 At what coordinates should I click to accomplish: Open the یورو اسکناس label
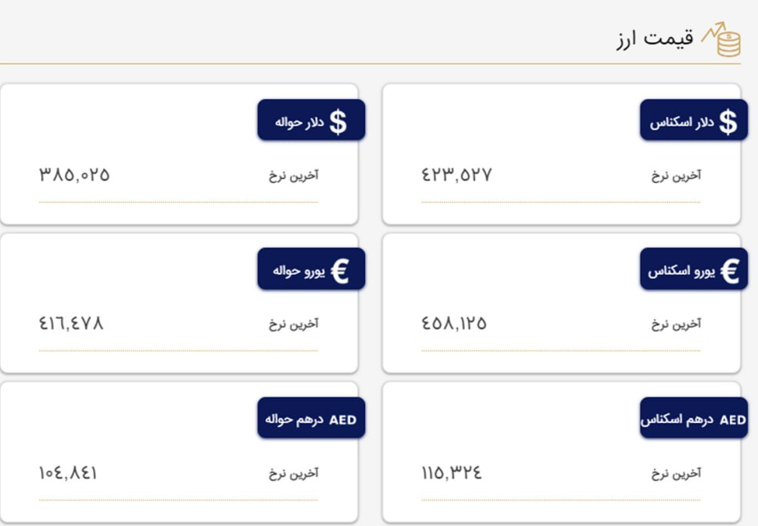coord(681,271)
